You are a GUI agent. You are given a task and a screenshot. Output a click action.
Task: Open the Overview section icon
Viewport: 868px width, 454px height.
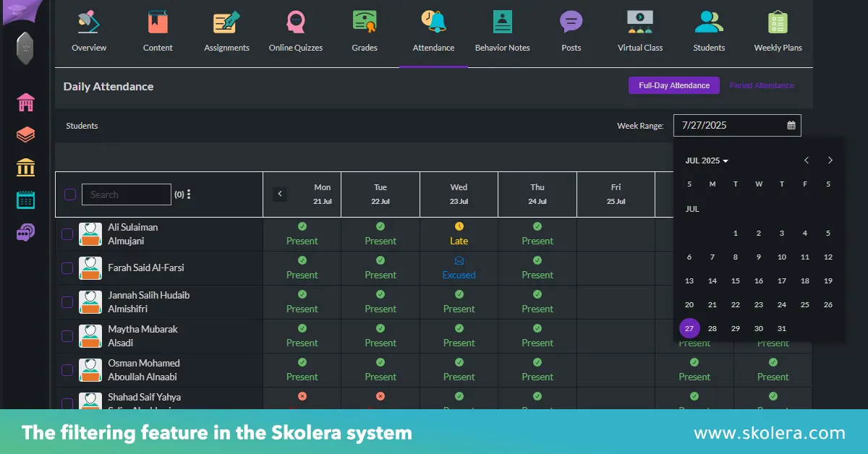coord(89,23)
